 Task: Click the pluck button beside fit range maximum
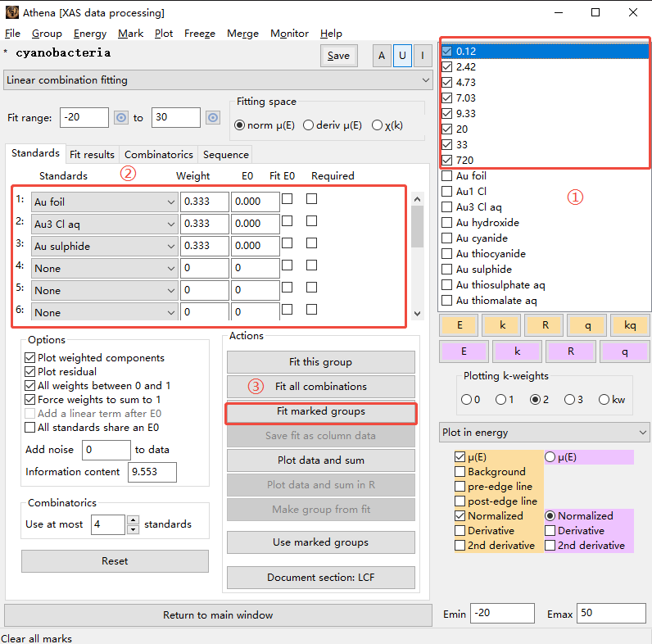pyautogui.click(x=213, y=118)
